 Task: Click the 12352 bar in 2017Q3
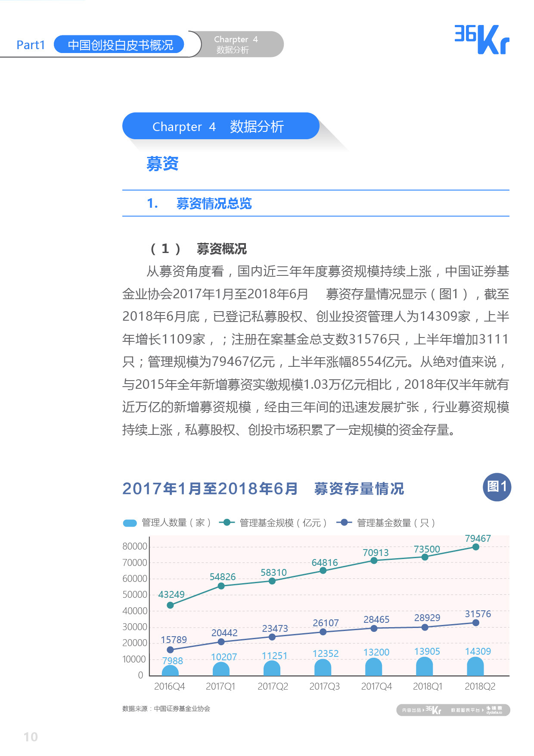[323, 668]
